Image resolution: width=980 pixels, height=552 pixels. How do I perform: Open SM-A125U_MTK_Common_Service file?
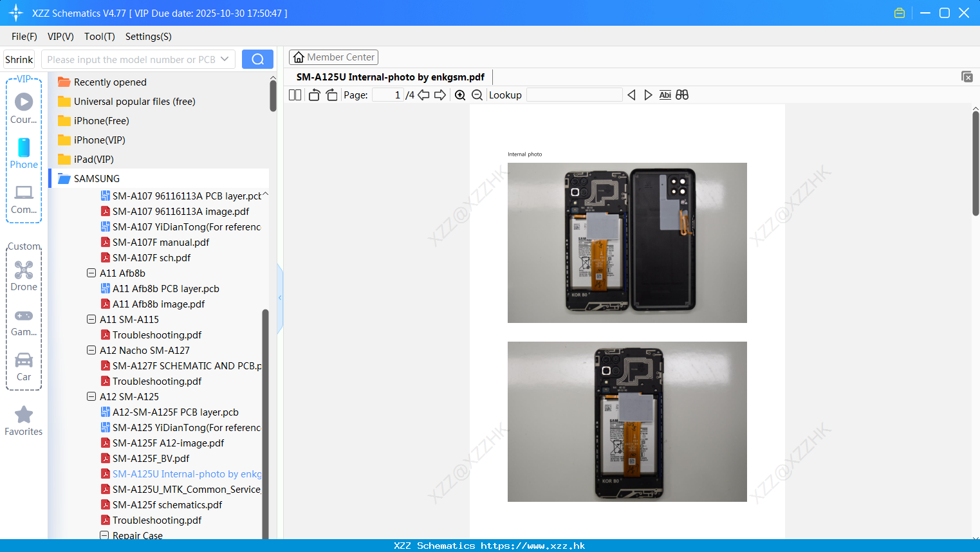(x=187, y=489)
